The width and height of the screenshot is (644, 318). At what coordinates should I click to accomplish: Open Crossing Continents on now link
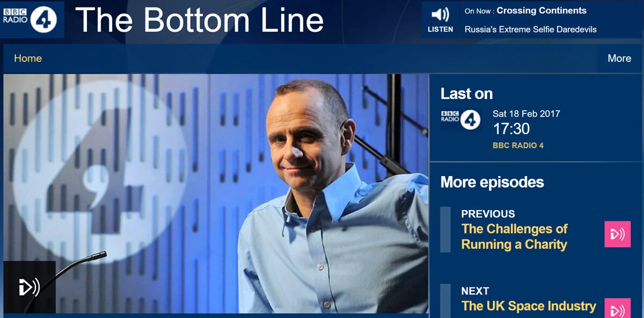tap(541, 10)
